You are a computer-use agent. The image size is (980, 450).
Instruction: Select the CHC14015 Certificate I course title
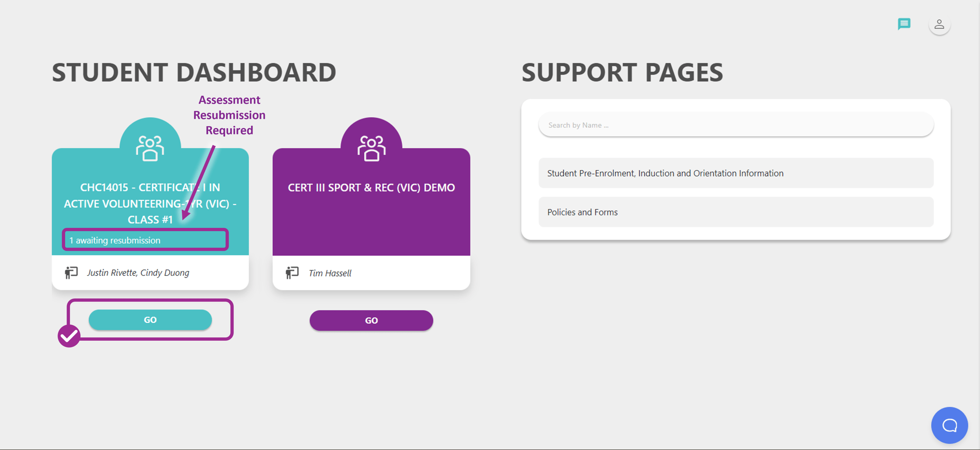pyautogui.click(x=150, y=203)
